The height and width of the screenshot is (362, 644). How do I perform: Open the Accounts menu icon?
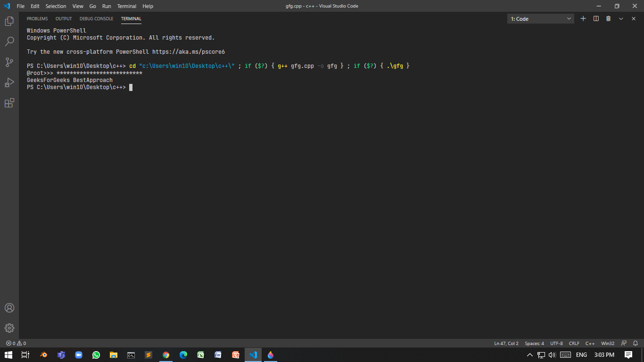click(9, 308)
